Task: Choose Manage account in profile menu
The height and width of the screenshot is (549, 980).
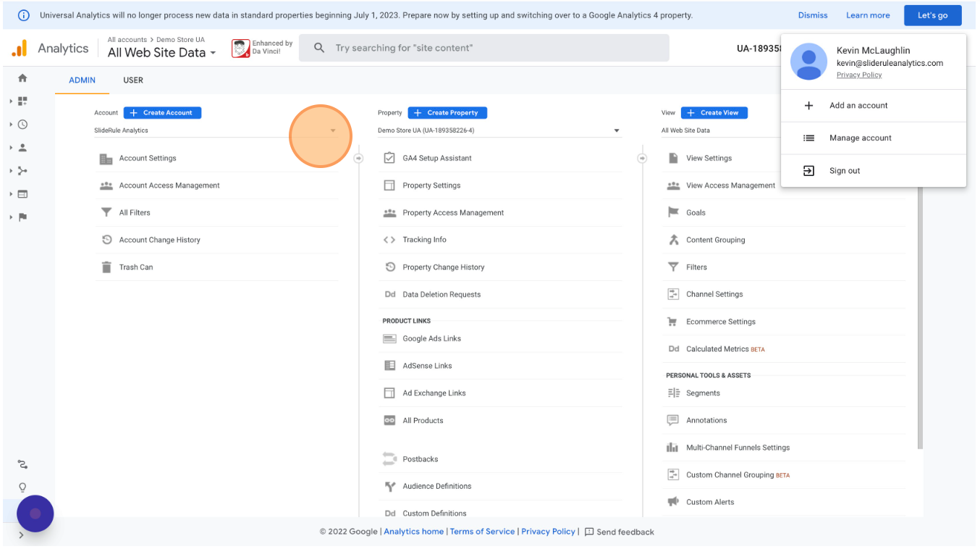Action: point(874,138)
